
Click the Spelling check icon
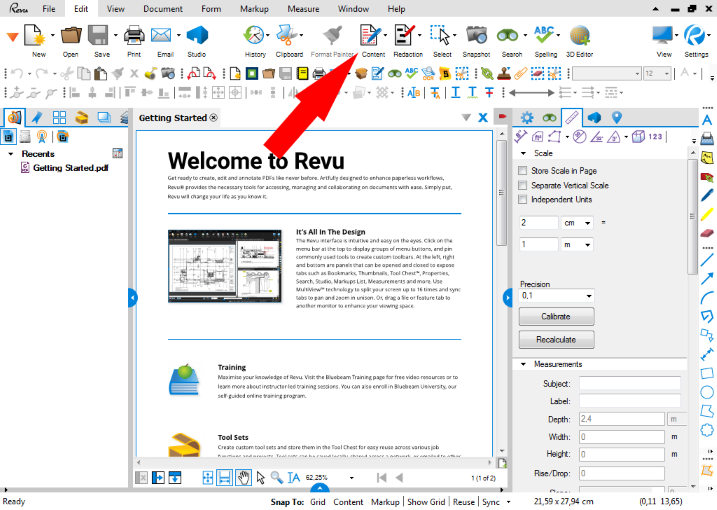(546, 37)
